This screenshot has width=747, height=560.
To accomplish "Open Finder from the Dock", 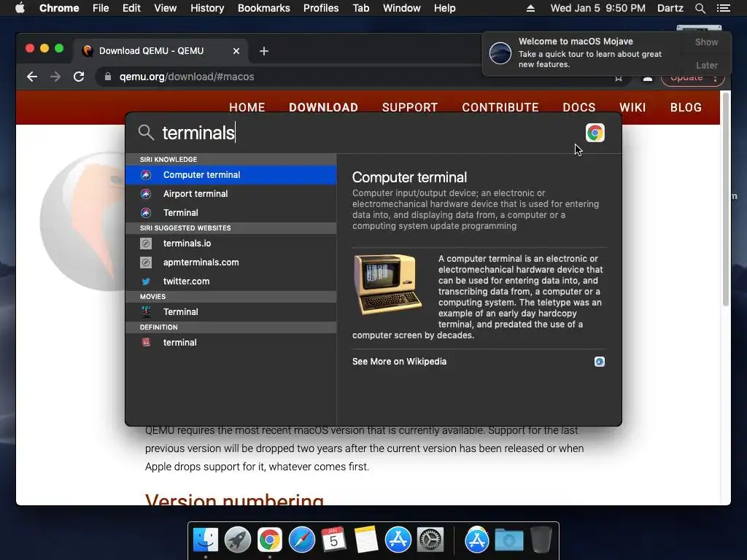I will point(206,540).
